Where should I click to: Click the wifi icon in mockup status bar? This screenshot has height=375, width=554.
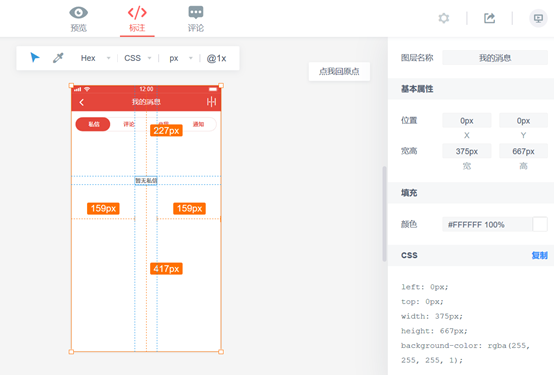tap(87, 89)
